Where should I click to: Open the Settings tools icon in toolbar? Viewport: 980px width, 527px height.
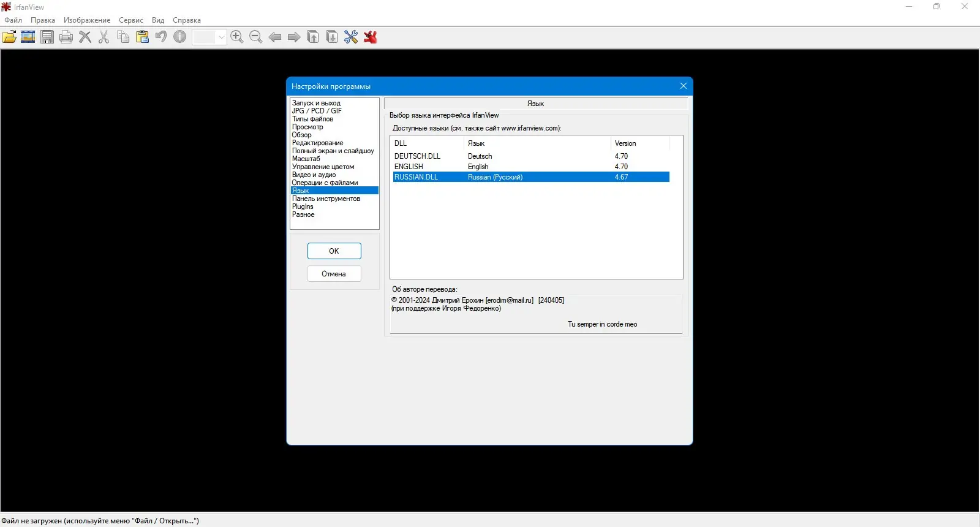click(351, 37)
